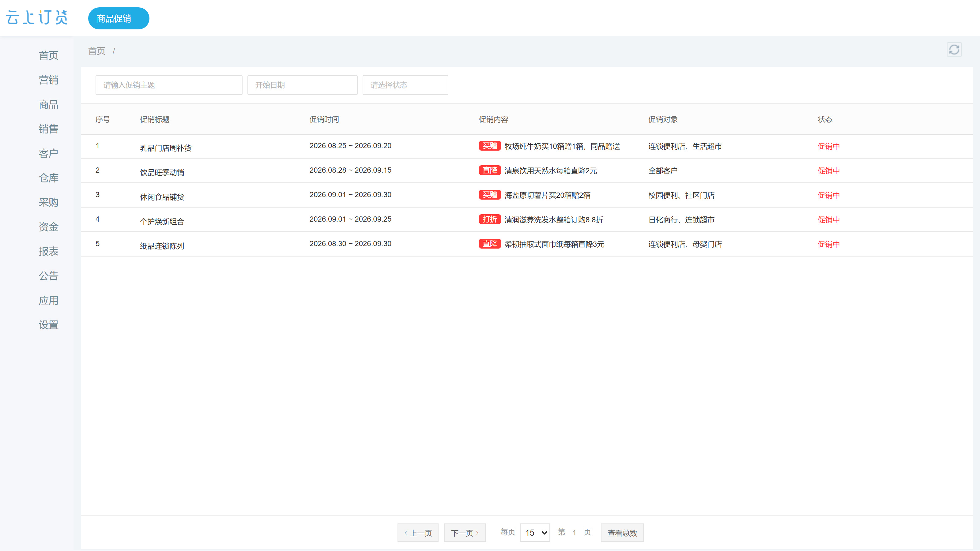Click 柔韧抽取式面巾纸每箱直降3元 content
Screen dimensions: 980x551
(554, 244)
